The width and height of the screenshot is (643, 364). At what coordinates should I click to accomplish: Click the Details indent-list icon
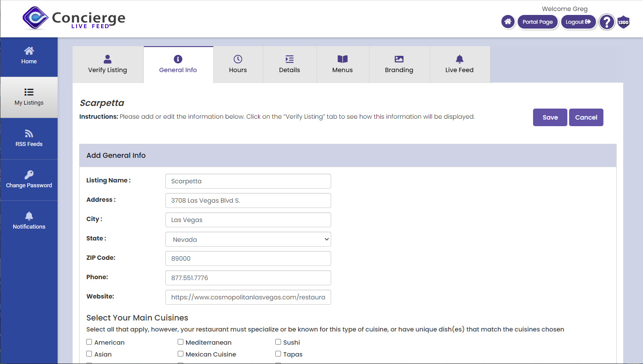coord(289,59)
